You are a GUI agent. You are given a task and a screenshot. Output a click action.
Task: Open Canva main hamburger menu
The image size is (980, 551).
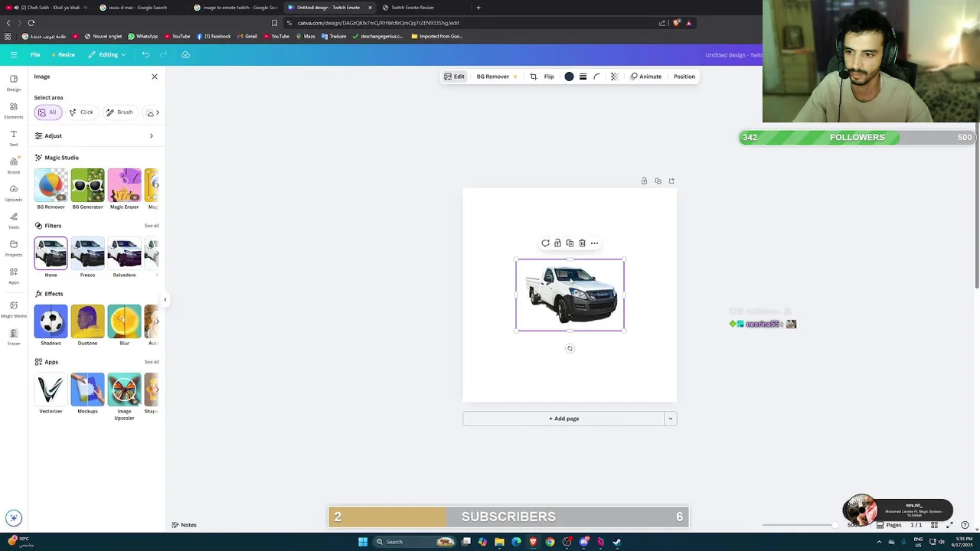(14, 54)
